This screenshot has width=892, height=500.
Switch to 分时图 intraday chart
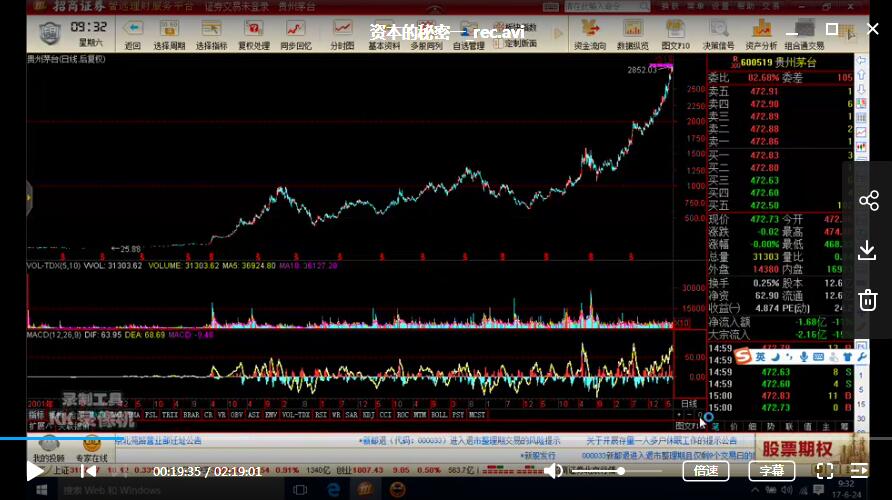pyautogui.click(x=342, y=35)
